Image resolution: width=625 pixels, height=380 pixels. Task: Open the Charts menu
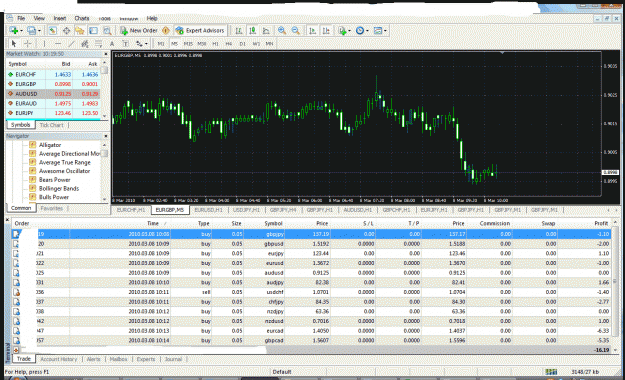click(x=82, y=18)
